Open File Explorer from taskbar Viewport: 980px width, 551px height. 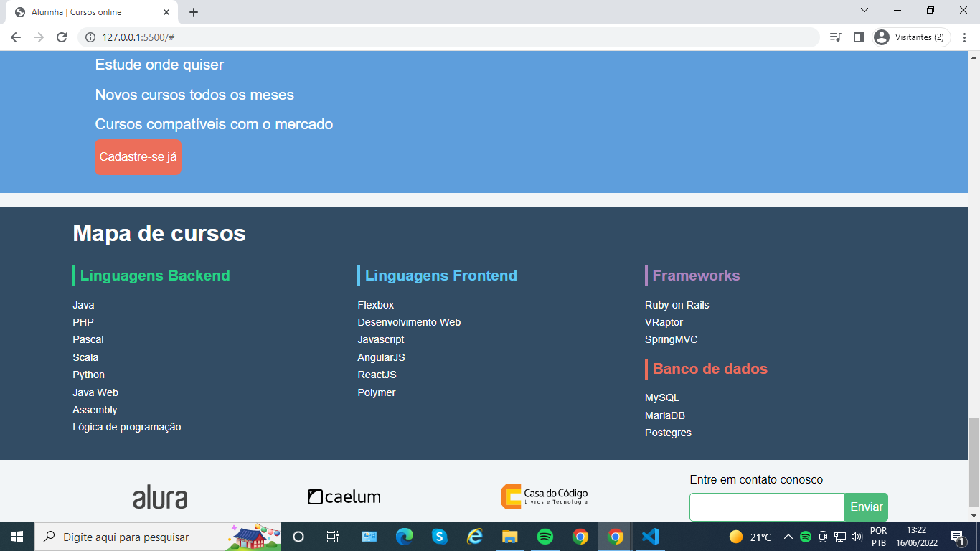coord(510,537)
